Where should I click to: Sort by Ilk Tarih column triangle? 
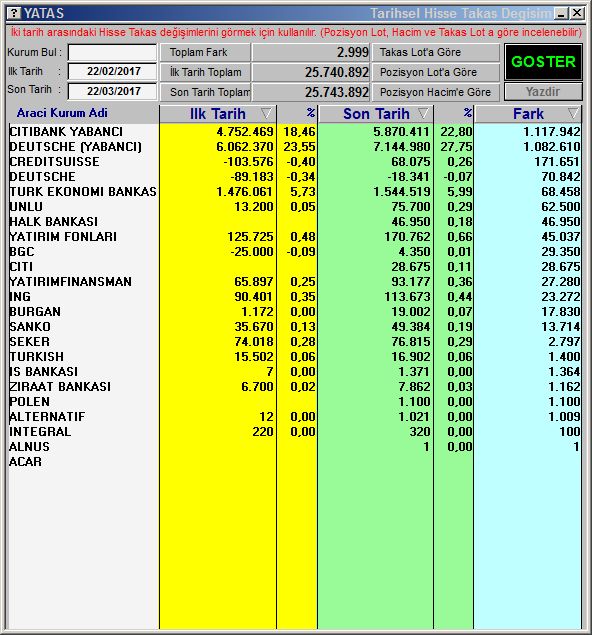pos(266,114)
